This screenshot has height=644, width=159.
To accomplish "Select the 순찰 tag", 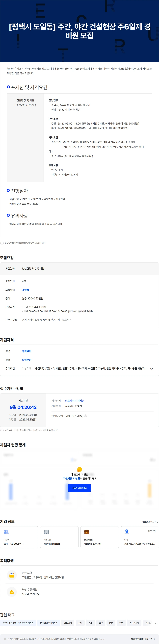I will 111,623.
